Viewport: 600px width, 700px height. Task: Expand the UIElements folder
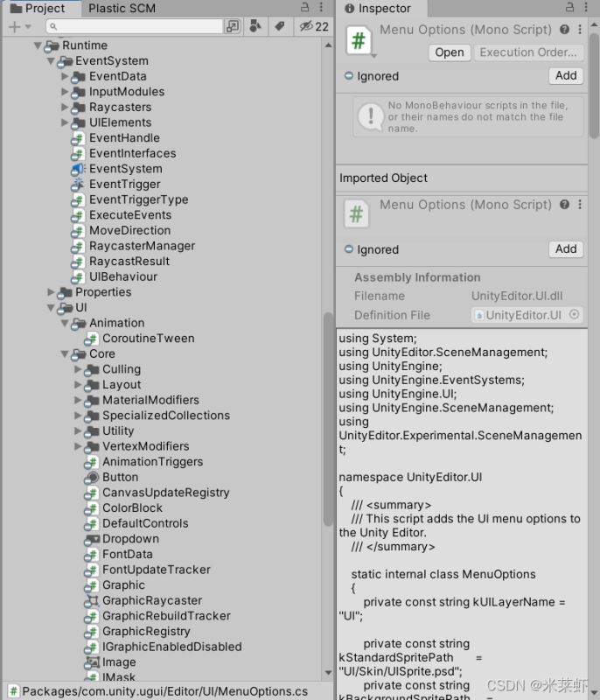tap(65, 122)
